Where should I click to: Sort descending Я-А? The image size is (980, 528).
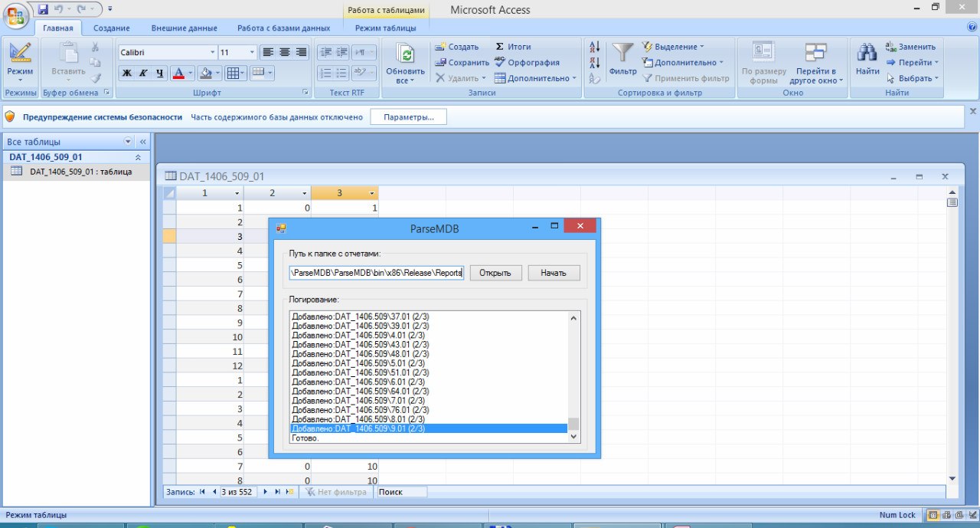click(x=595, y=62)
